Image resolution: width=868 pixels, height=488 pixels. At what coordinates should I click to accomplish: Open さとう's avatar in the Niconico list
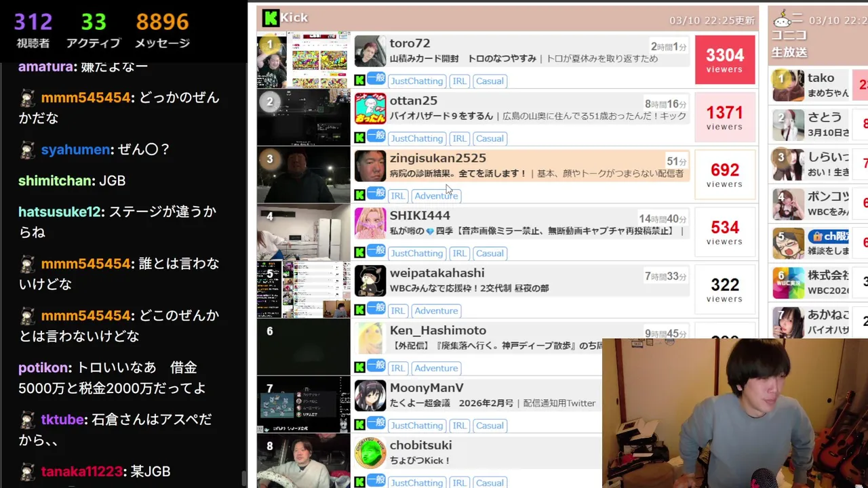click(x=788, y=125)
